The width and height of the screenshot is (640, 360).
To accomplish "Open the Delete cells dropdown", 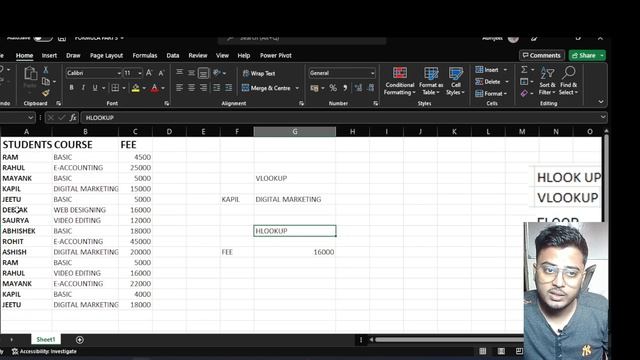I will (x=507, y=82).
